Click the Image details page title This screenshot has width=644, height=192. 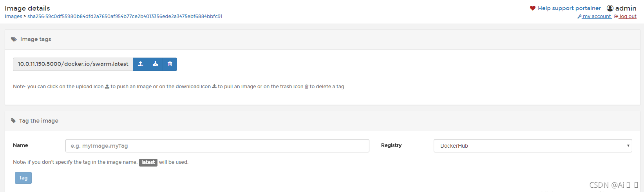pyautogui.click(x=27, y=8)
